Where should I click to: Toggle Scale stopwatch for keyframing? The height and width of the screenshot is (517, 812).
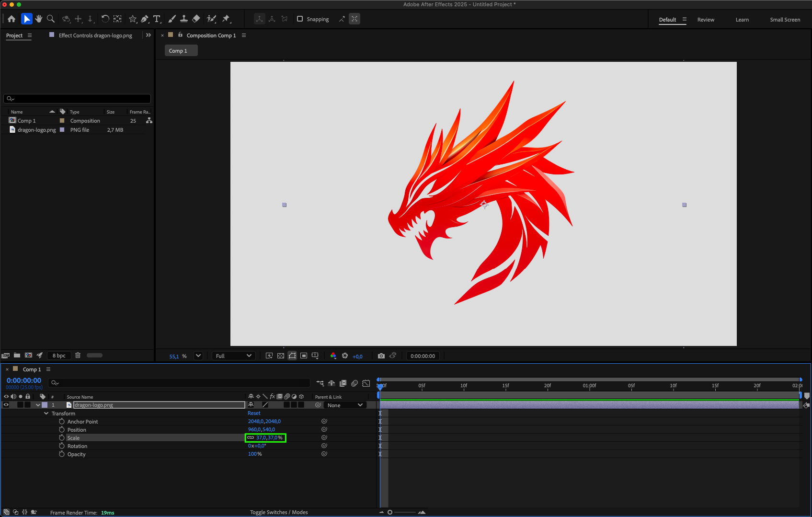pyautogui.click(x=62, y=437)
